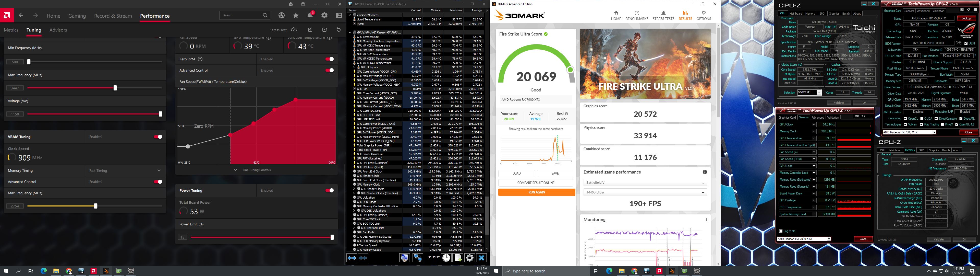This screenshot has height=276, width=980.
Task: Click GPU-Z screenshot camera icon in Graphics Card window
Action: tap(962, 9)
